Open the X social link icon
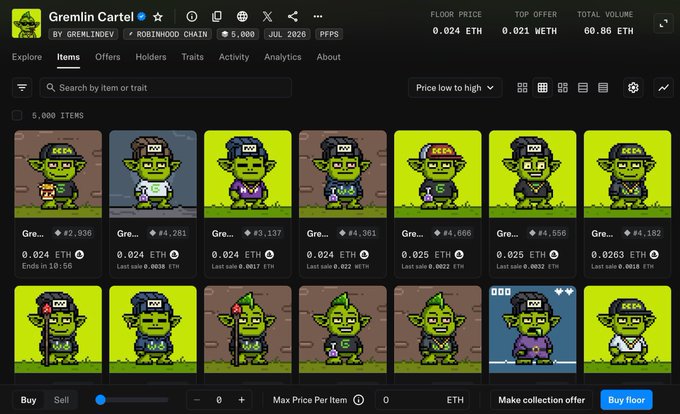This screenshot has height=414, width=680. [x=268, y=16]
